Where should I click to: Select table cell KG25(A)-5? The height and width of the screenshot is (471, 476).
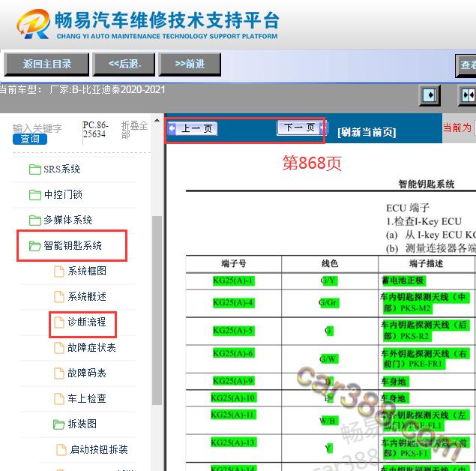233,330
